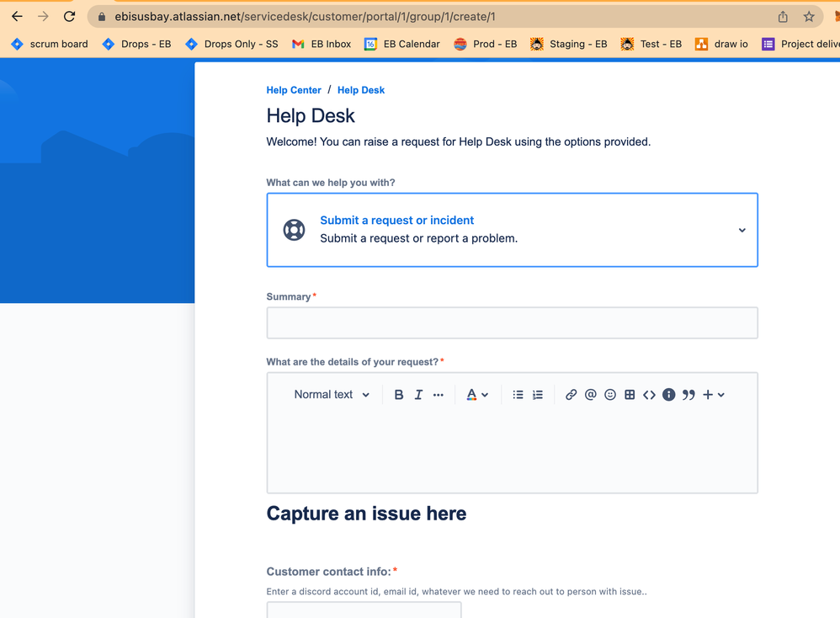Click the browser back arrow
Screen dimensions: 840x618
(17, 17)
